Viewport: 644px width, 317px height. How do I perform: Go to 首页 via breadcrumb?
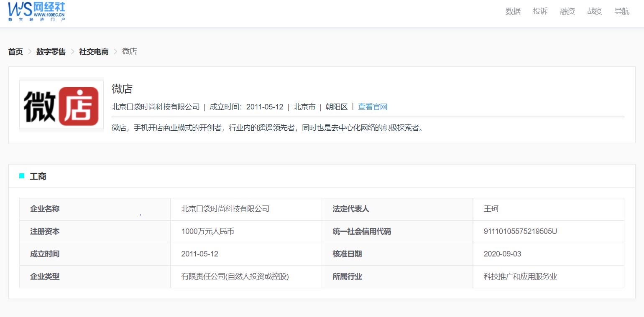coord(15,51)
